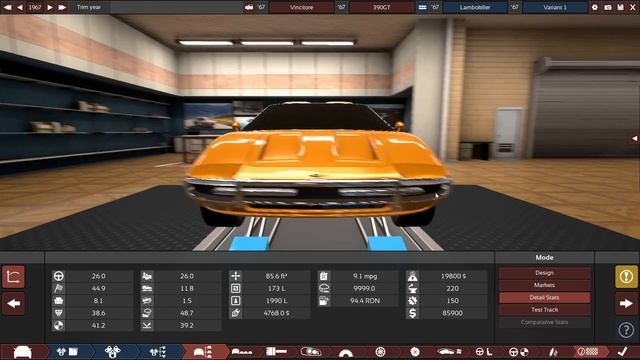Viewport: 640px width, 360px height.
Task: Save the car with floppy disk icon
Action: 620,7
